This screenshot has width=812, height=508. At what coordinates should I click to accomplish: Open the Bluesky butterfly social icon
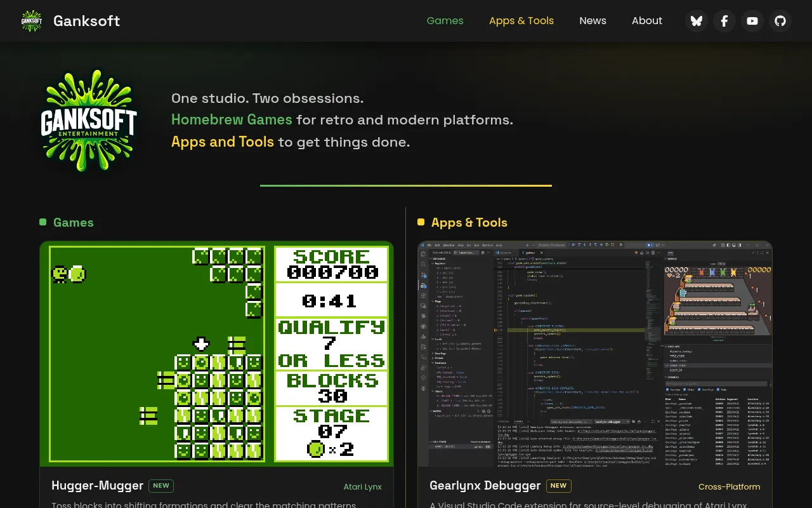coord(697,21)
